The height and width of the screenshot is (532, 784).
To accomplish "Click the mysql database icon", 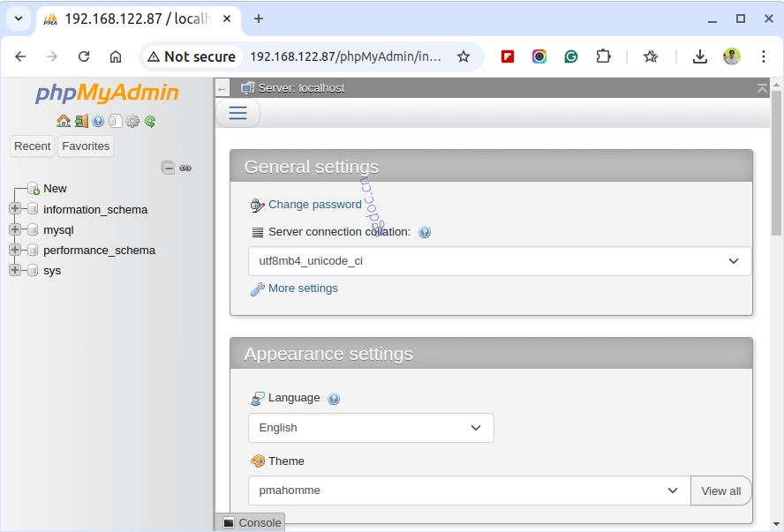I will [x=33, y=229].
